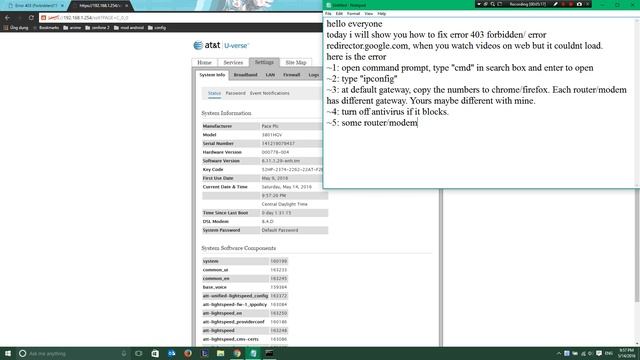Viewport: 640px width, 360px height.
Task: Open the Firewall subtab
Action: tap(291, 75)
